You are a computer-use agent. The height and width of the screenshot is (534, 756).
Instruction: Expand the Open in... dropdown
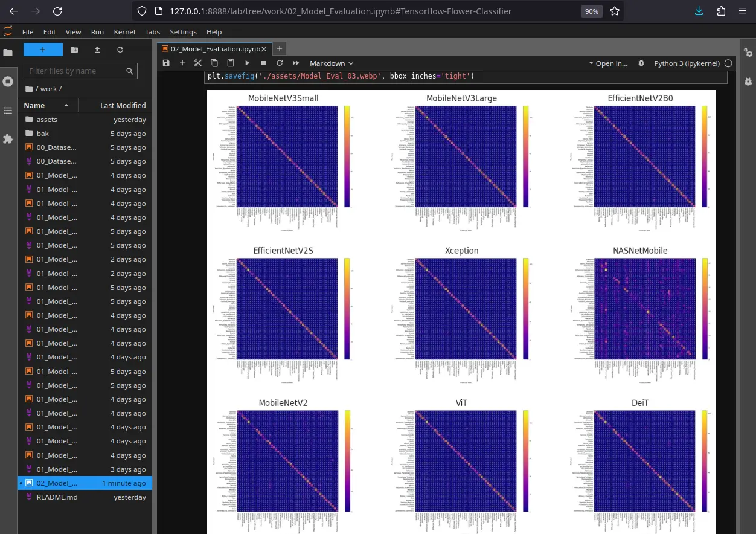tap(608, 63)
